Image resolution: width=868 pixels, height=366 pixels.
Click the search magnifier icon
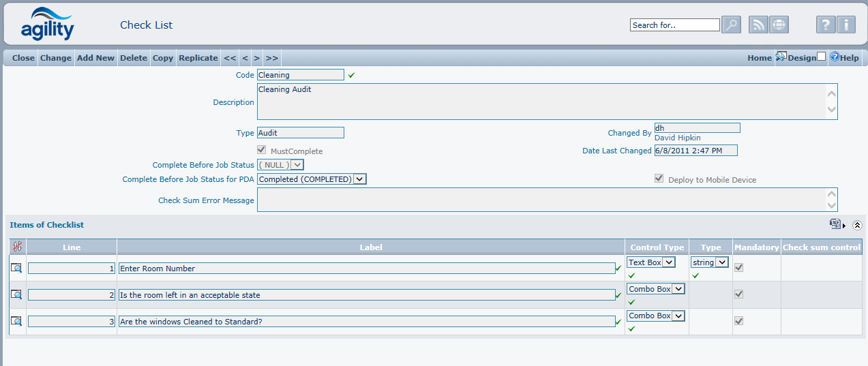click(x=731, y=25)
